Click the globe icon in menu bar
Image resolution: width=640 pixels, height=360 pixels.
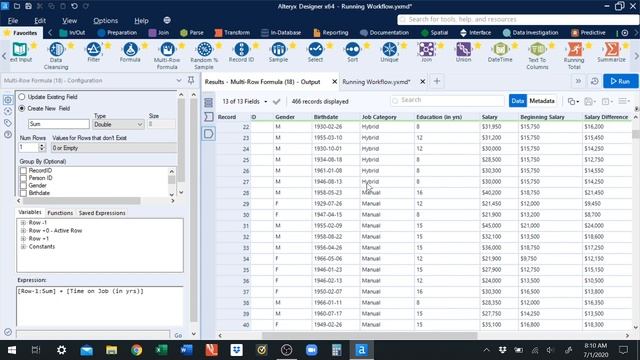pos(167,20)
